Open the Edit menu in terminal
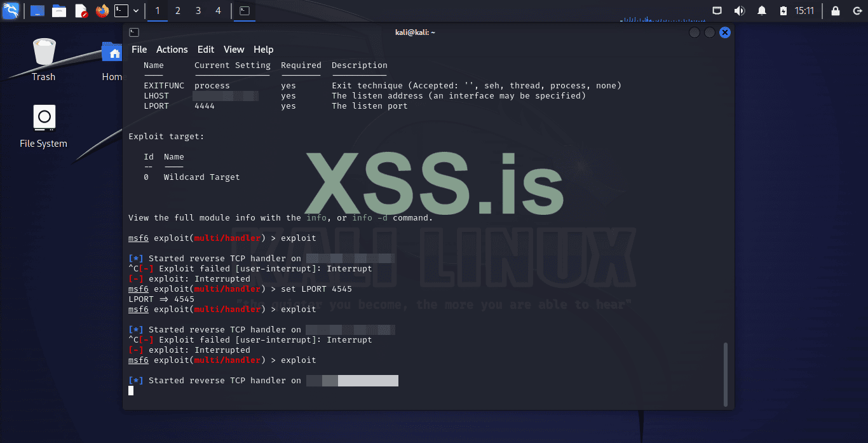Image resolution: width=868 pixels, height=443 pixels. tap(206, 50)
